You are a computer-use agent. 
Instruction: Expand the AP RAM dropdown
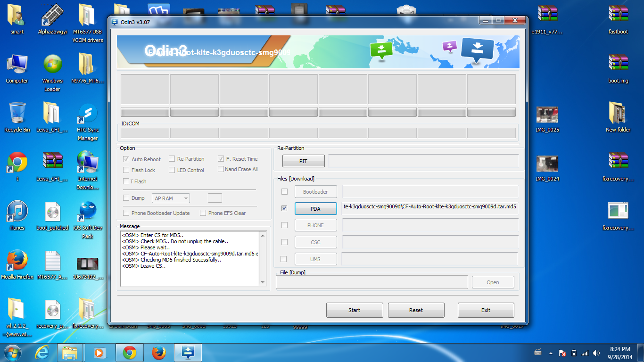pyautogui.click(x=171, y=198)
